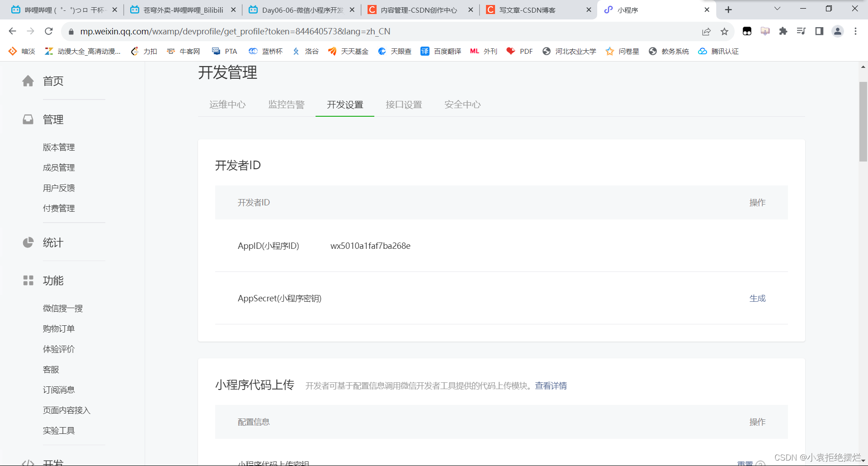Switch to the 监控告警 tab
Viewport: 868px width, 466px height.
(286, 105)
